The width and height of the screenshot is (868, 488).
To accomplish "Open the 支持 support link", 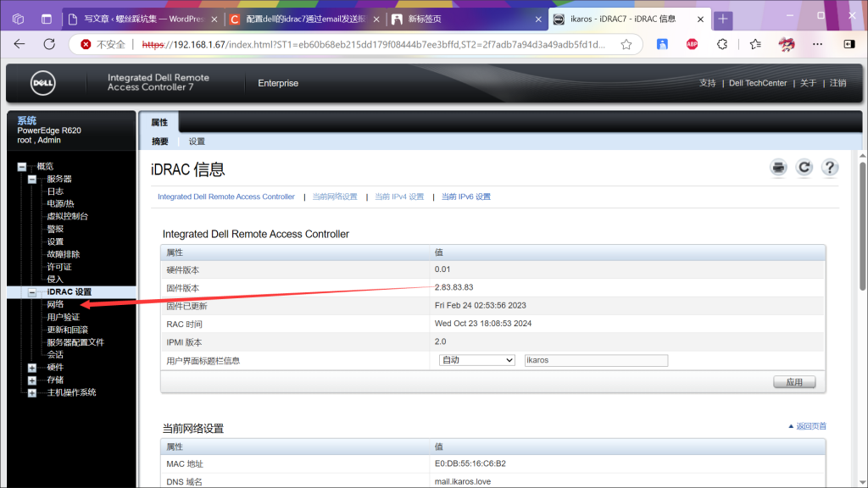I will pos(708,83).
